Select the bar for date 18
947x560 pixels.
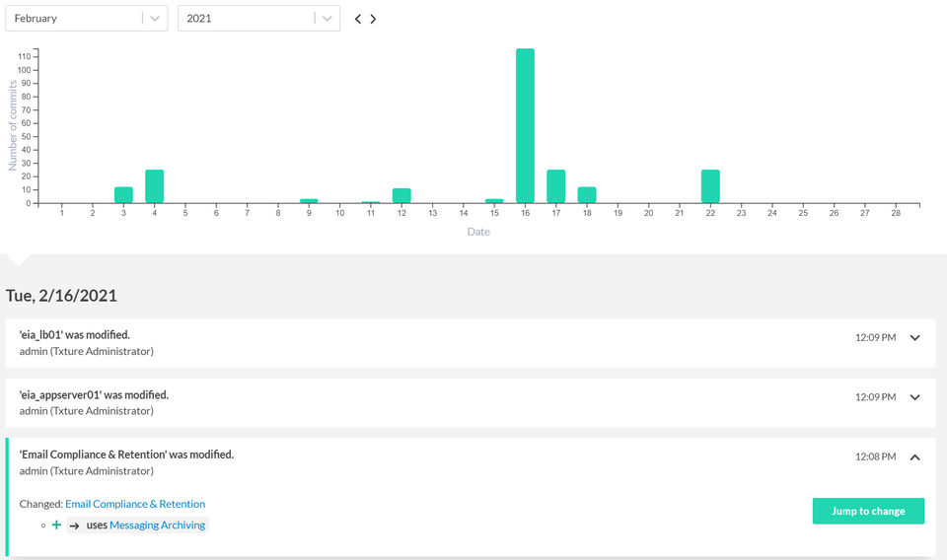pyautogui.click(x=586, y=195)
